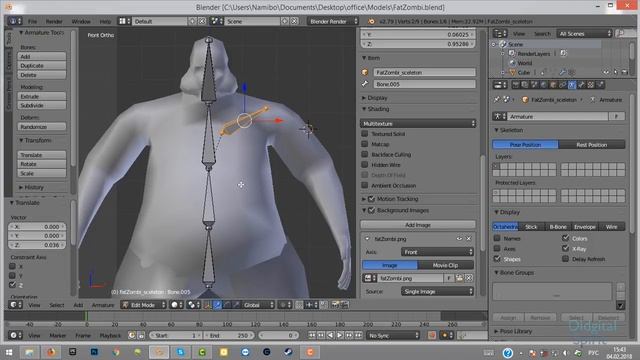The height and width of the screenshot is (360, 640).
Task: Click the auto keyframe record button
Action: pos(432,336)
